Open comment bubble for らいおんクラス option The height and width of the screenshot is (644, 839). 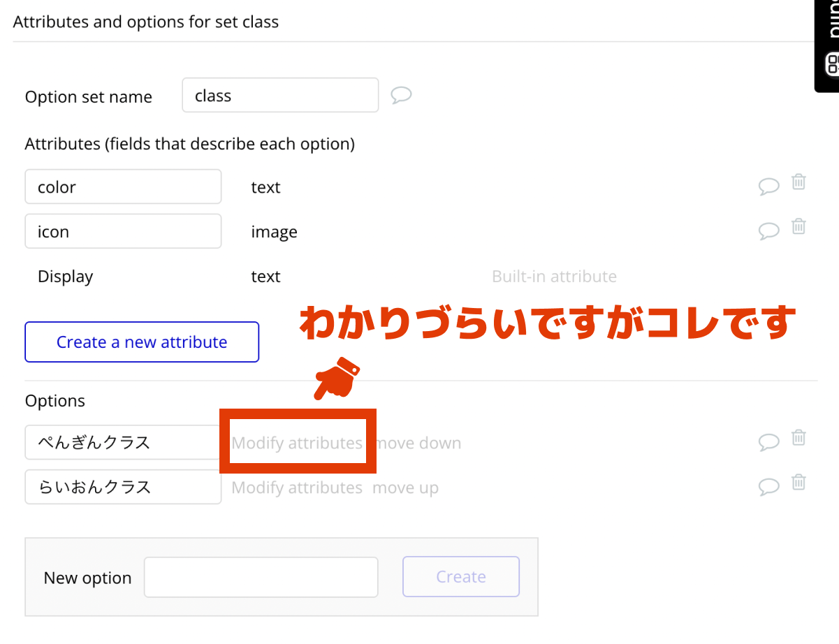[768, 487]
